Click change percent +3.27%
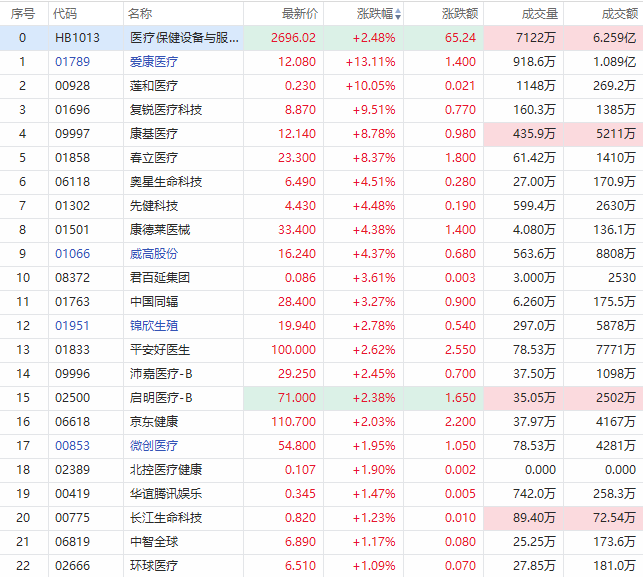Image resolution: width=643 pixels, height=577 pixels. pos(374,302)
